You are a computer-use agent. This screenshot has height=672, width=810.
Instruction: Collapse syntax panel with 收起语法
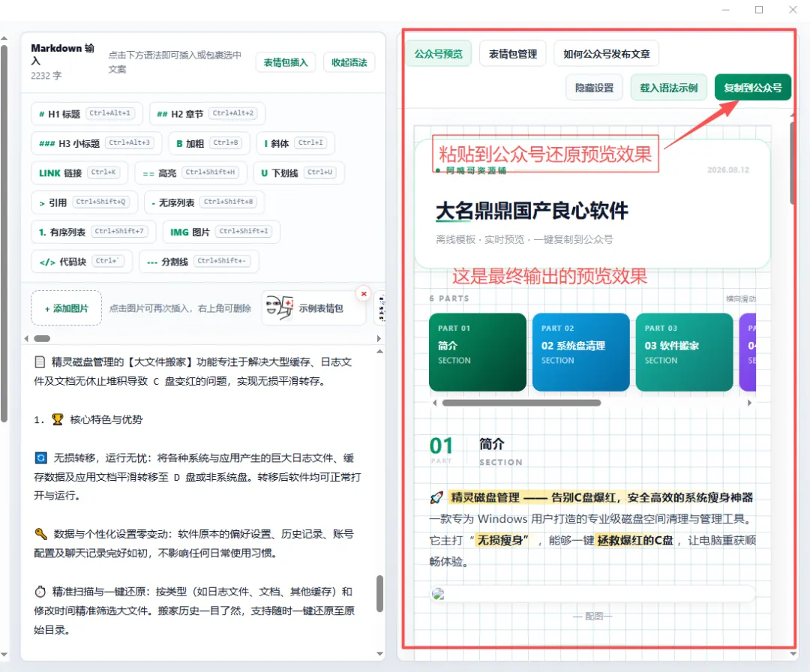click(349, 62)
